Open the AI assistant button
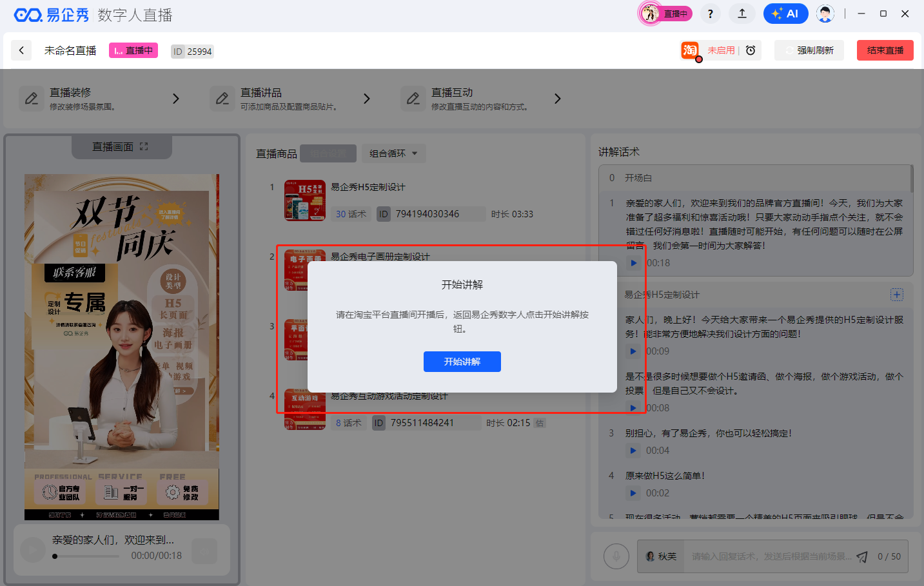This screenshot has width=924, height=586. pyautogui.click(x=785, y=14)
